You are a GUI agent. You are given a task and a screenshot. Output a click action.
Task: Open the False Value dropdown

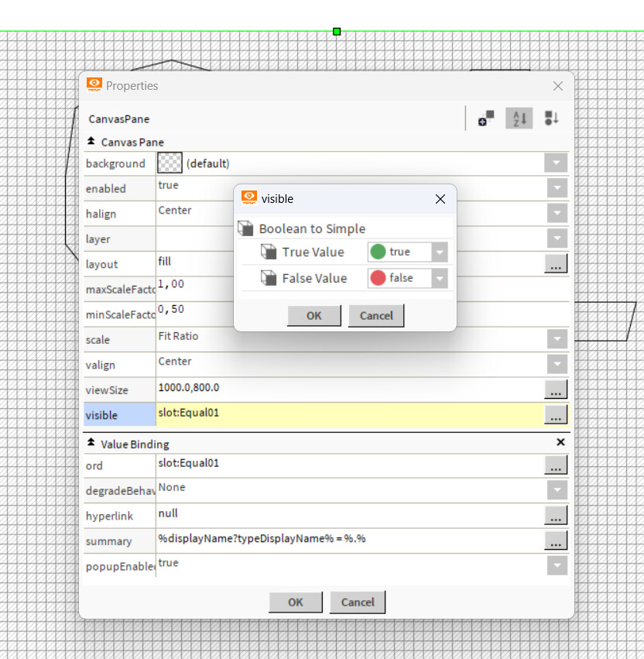point(440,279)
